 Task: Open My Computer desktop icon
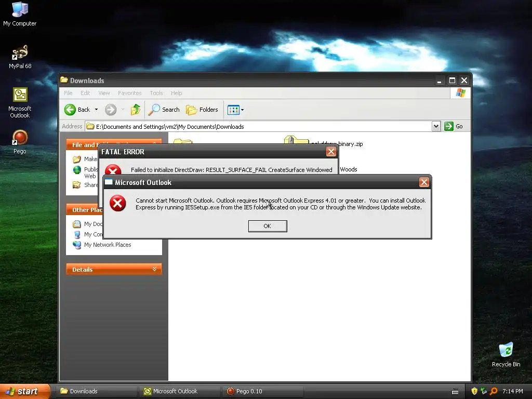20,14
